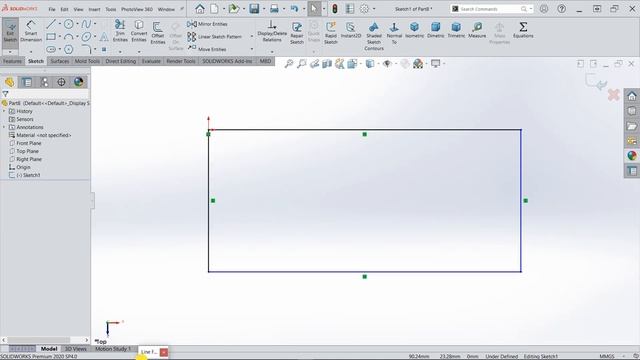This screenshot has height=360, width=640.
Task: Choose the Arc sketch tool
Action: (69, 37)
